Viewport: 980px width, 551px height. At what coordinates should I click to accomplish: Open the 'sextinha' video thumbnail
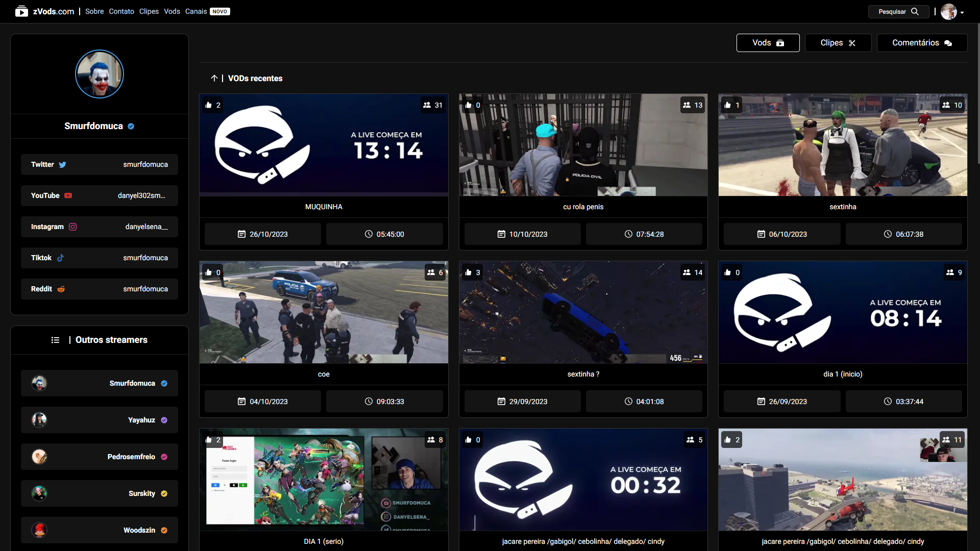click(842, 145)
